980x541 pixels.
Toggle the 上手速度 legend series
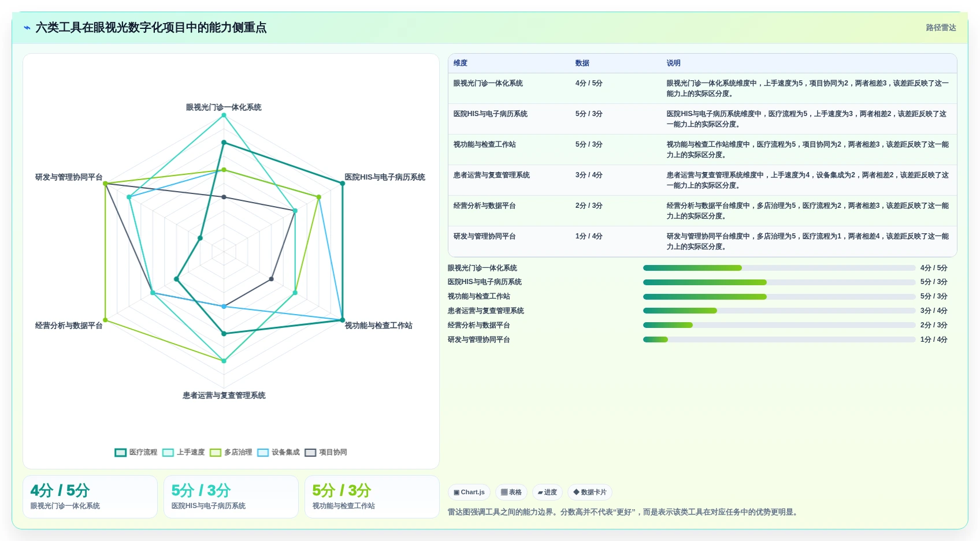pos(184,452)
